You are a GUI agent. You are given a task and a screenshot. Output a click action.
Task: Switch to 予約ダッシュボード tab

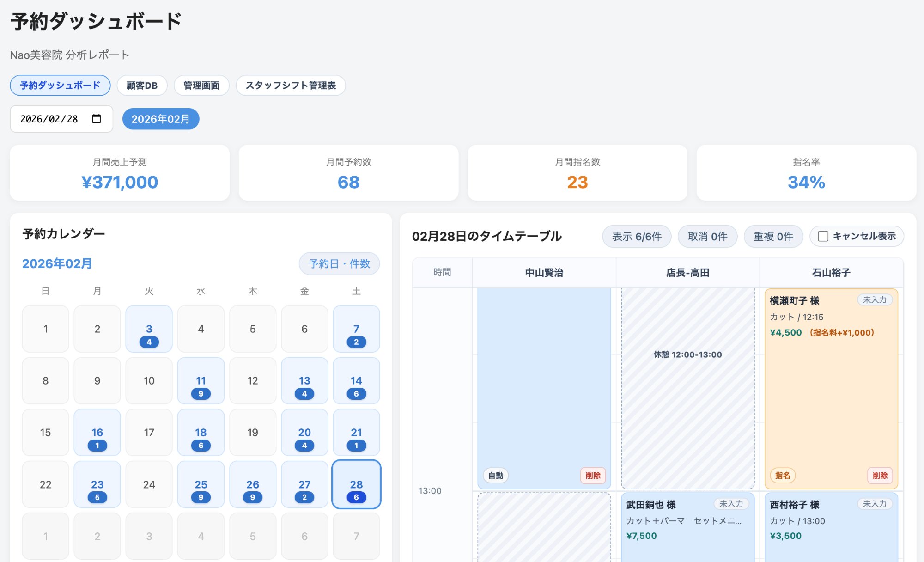[x=60, y=86]
